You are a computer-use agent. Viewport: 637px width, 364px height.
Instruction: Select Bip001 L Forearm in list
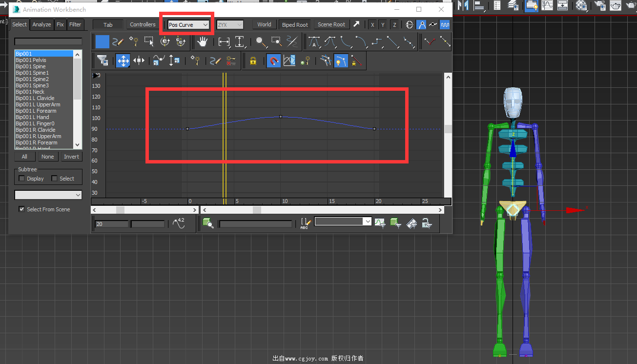[x=44, y=111]
